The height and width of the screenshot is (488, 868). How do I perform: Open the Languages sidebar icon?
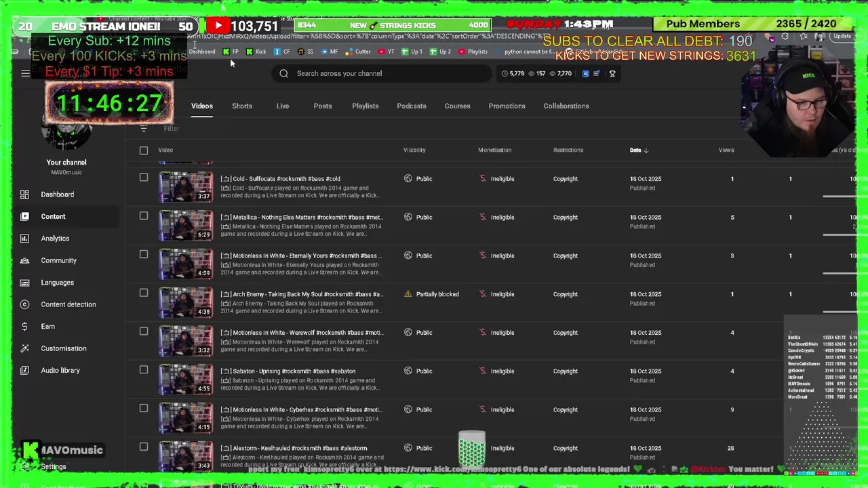(24, 283)
